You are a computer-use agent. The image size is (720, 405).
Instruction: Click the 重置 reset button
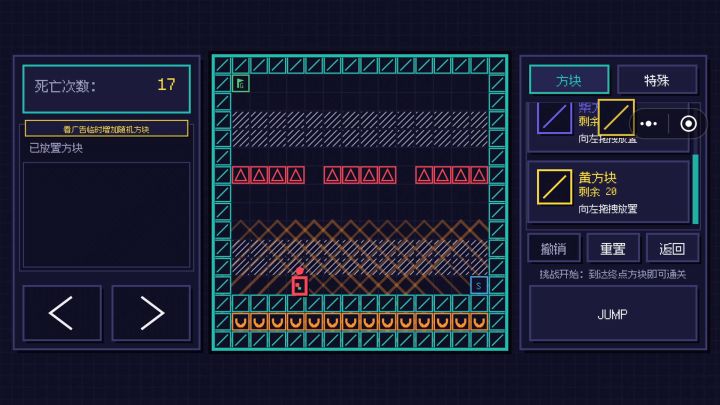(613, 248)
